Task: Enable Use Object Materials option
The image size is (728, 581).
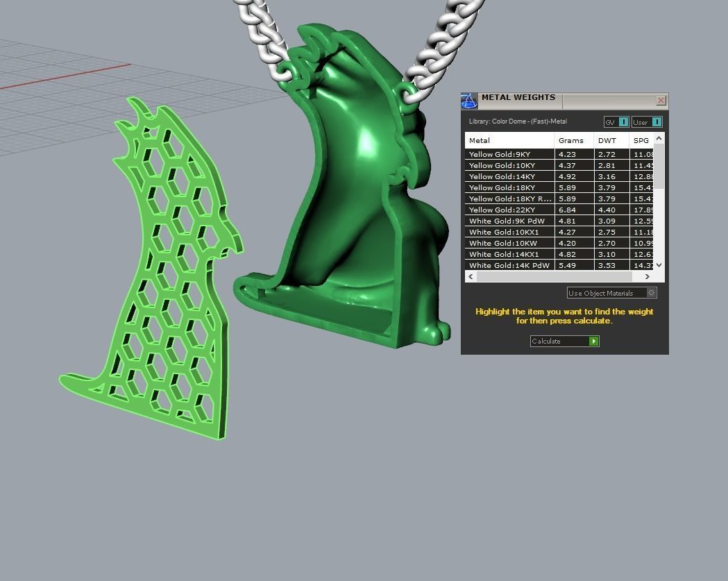Action: click(612, 293)
